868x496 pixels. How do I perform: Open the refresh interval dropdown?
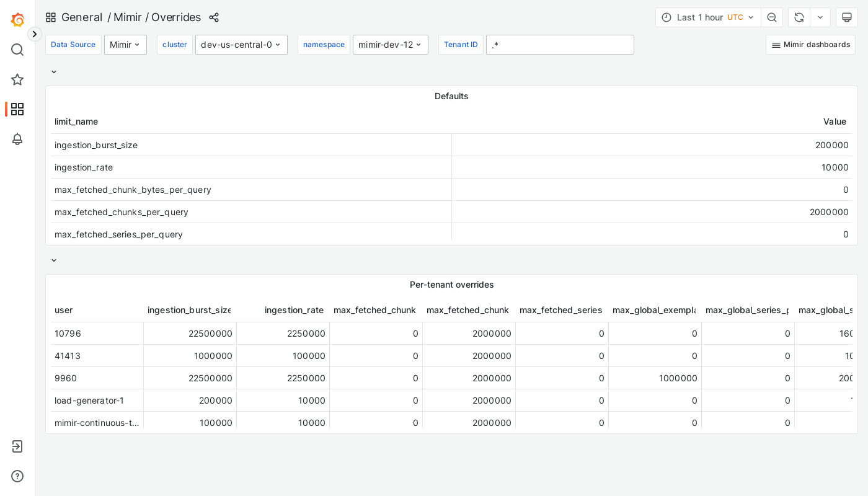820,17
